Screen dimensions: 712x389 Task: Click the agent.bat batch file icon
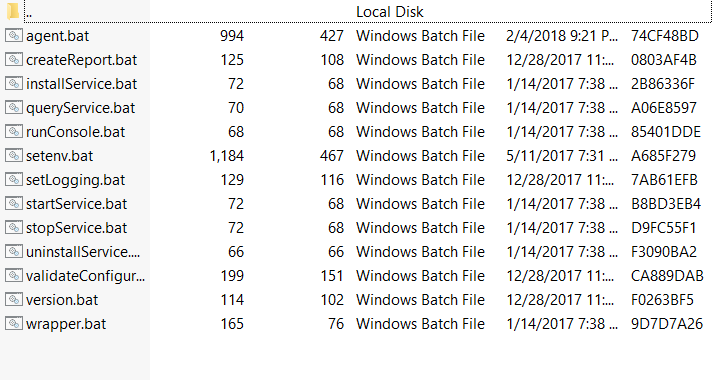click(x=14, y=35)
